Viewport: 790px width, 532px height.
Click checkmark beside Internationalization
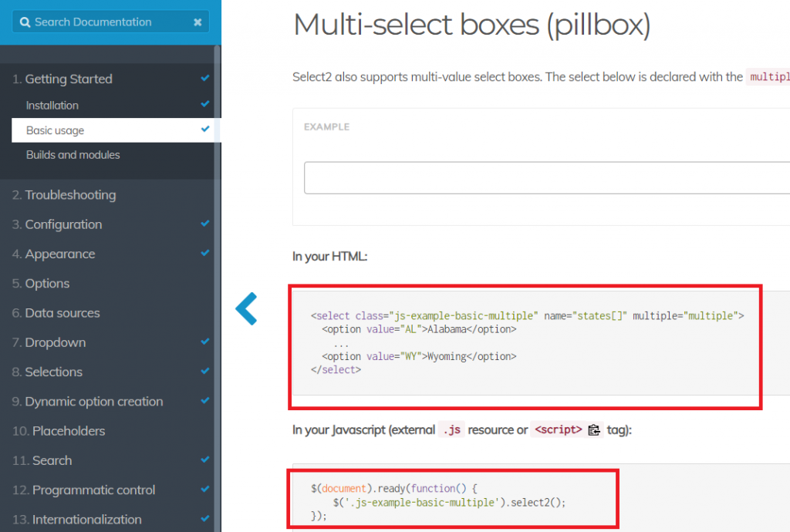coord(205,518)
